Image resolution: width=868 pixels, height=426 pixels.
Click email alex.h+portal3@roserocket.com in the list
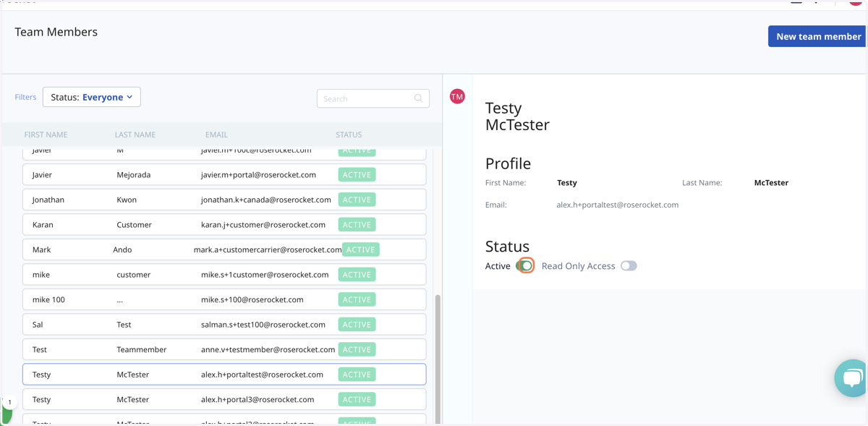click(258, 399)
